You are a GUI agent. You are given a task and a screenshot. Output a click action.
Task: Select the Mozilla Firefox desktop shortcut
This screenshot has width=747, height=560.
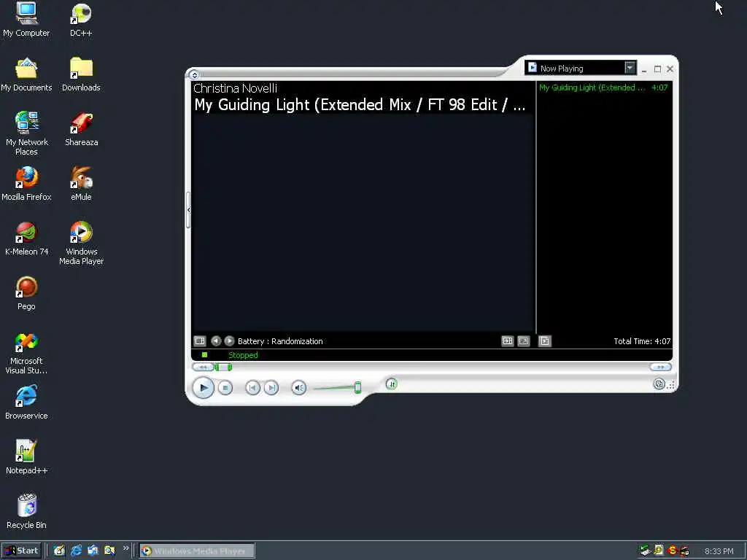(26, 184)
